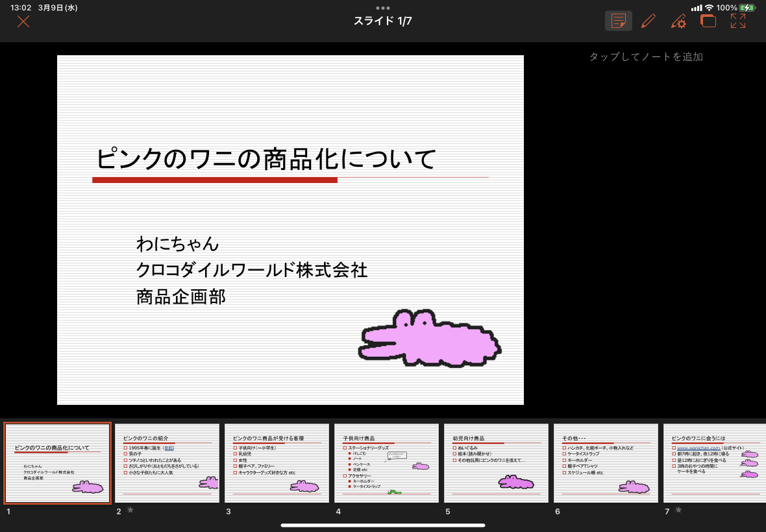The height and width of the screenshot is (532, 766).
Task: Tap the 'スライド 1/7' counter
Action: [x=382, y=21]
